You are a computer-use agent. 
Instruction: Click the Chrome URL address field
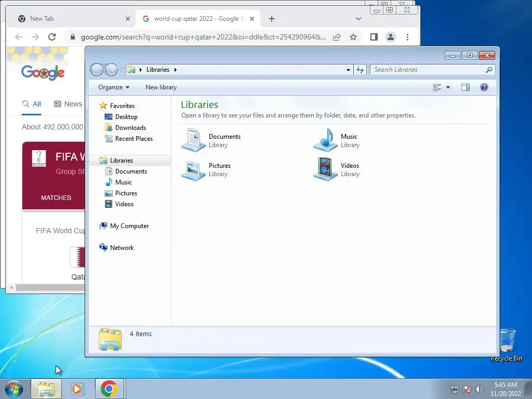(203, 37)
